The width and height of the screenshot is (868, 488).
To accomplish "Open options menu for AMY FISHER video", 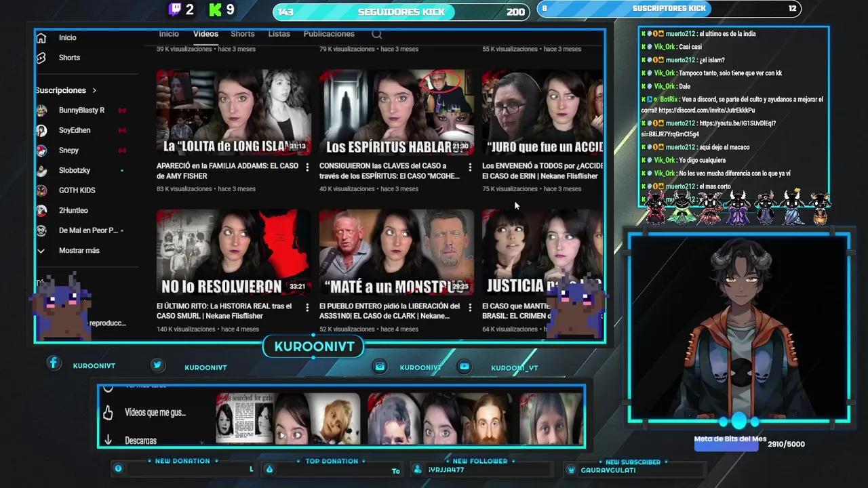I will point(307,167).
